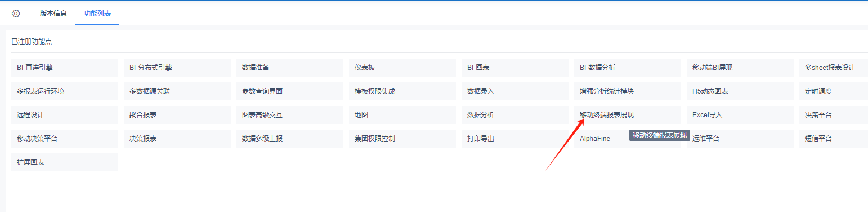
Task: Click the BI-图表 feature item
Action: coord(515,68)
